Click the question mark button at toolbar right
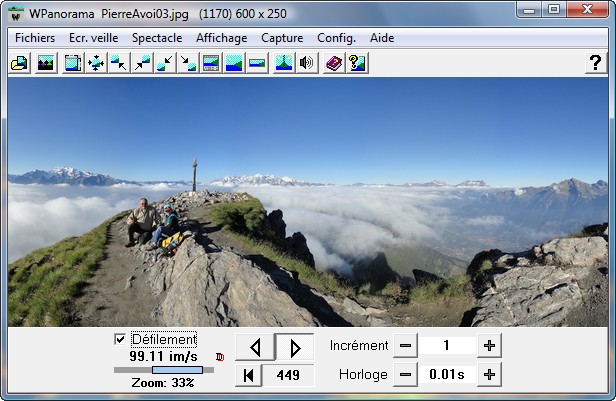The image size is (616, 401). tap(595, 63)
